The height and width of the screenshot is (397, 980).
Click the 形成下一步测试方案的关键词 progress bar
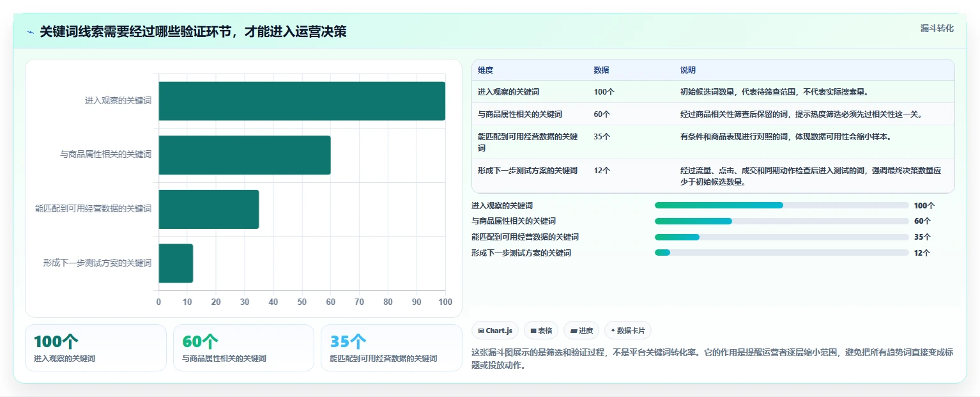pyautogui.click(x=781, y=253)
